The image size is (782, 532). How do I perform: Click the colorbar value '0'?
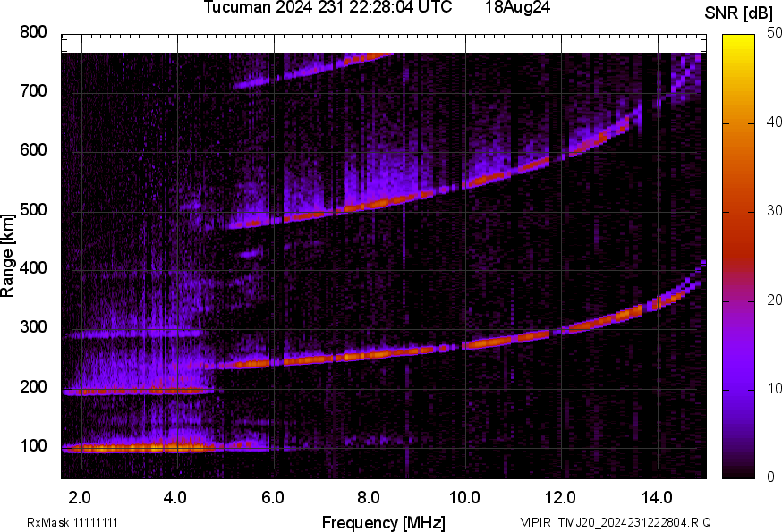pyautogui.click(x=770, y=477)
